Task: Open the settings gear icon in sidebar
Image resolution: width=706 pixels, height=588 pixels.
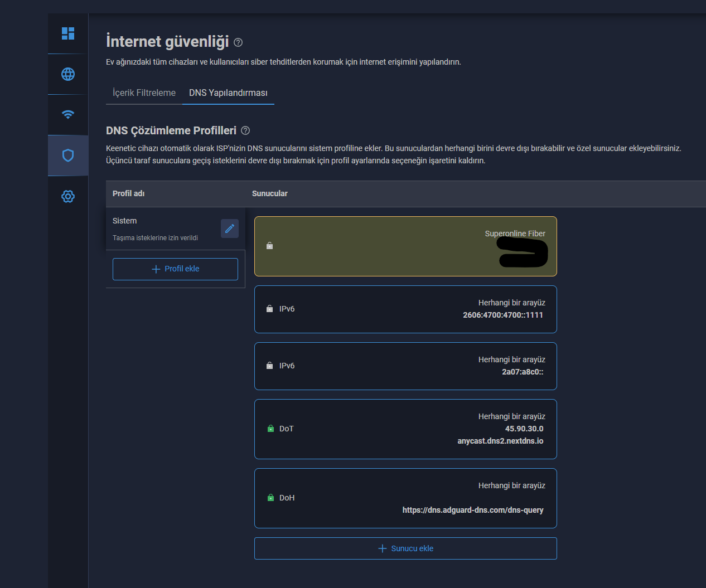Action: [68, 196]
